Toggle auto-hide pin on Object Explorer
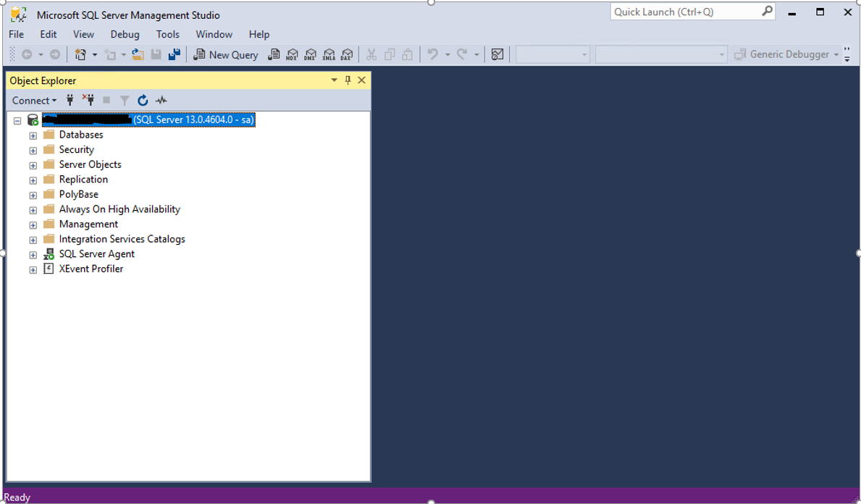861x504 pixels. pos(348,80)
